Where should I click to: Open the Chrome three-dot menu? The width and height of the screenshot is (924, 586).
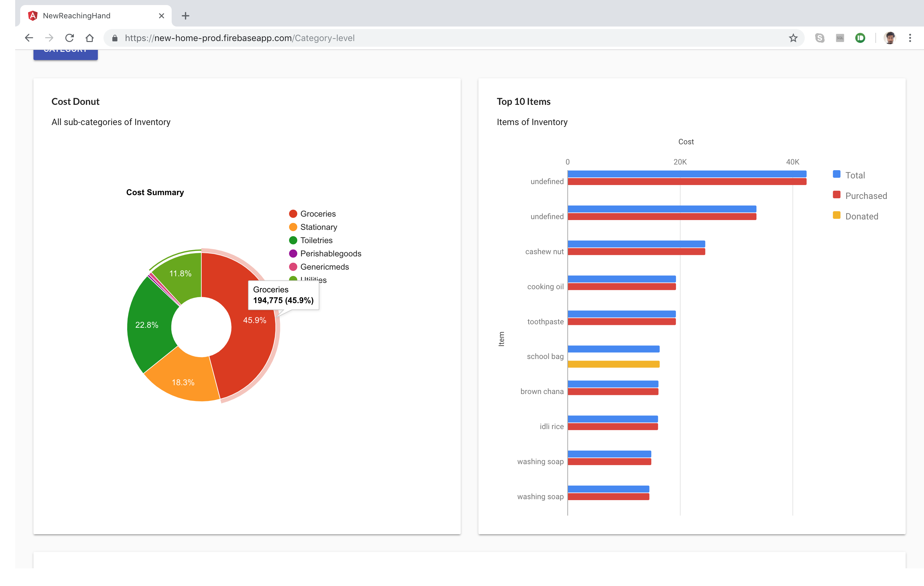[910, 38]
